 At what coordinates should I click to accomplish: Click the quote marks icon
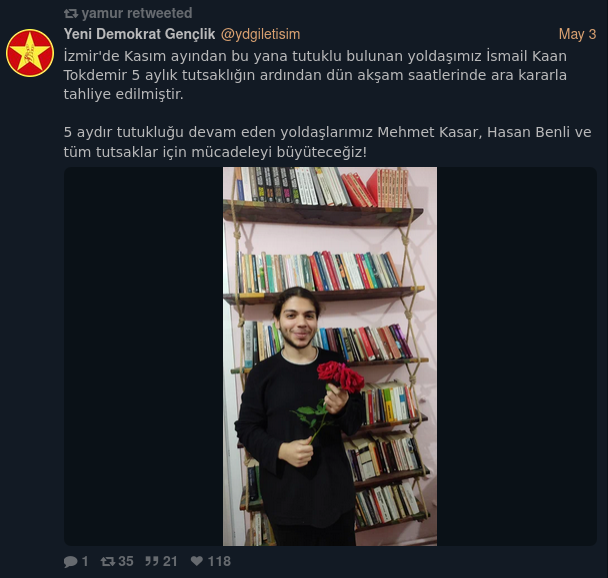click(x=152, y=561)
